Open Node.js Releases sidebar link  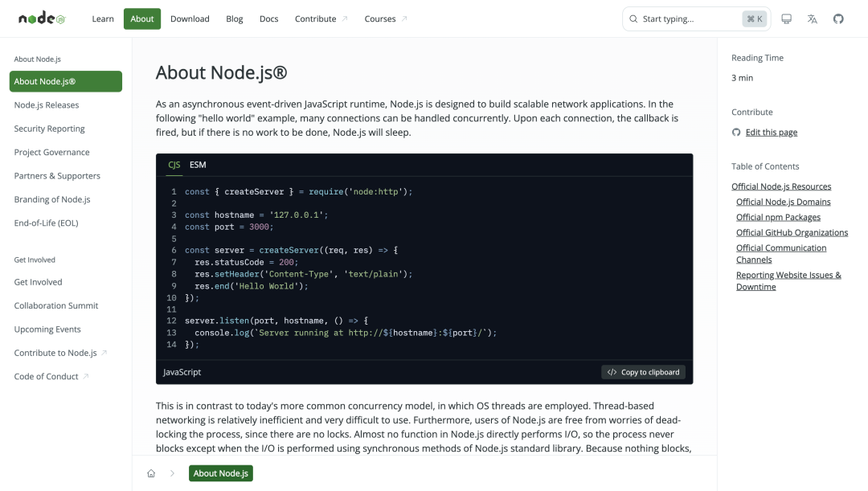pos(47,105)
